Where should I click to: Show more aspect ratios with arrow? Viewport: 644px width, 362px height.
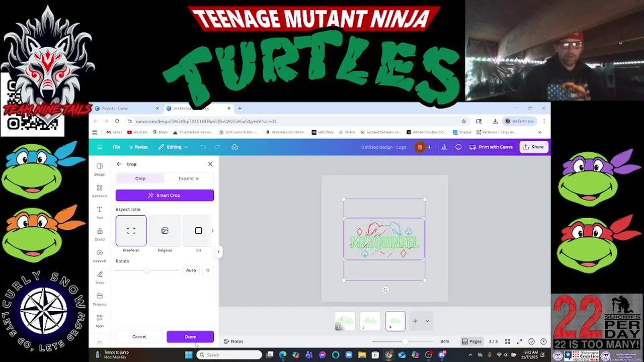[x=212, y=231]
